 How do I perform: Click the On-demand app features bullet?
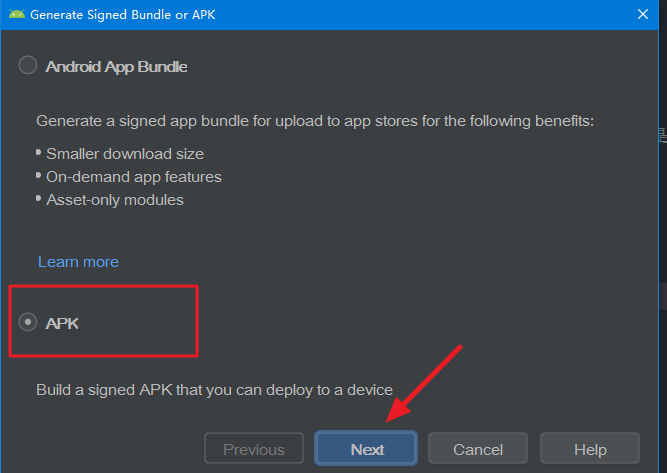click(134, 177)
